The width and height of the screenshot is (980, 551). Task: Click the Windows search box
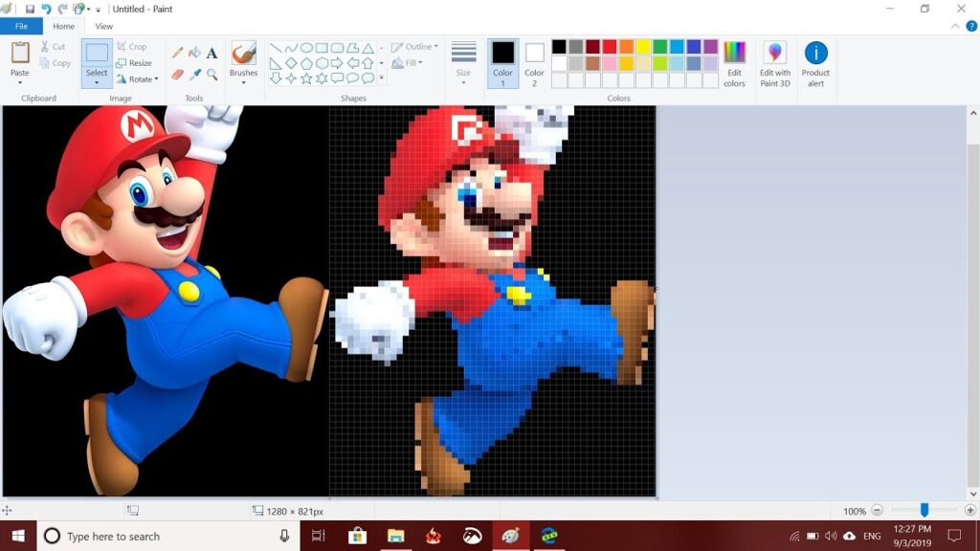point(167,536)
